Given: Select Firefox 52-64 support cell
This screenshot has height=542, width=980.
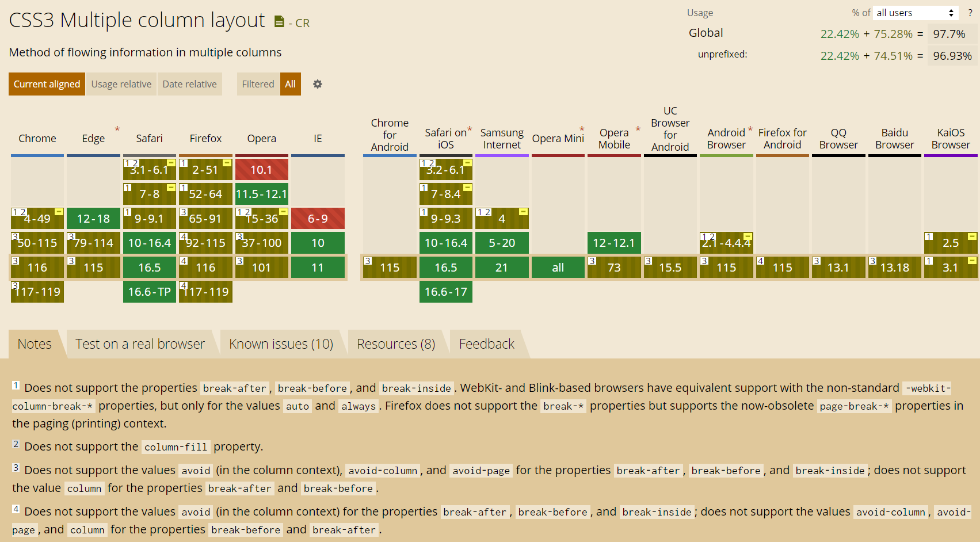Looking at the screenshot, I should pyautogui.click(x=205, y=194).
